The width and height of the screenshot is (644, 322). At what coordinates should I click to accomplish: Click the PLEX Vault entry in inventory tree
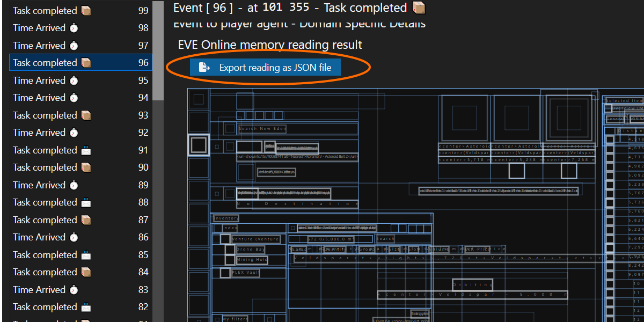point(246,273)
